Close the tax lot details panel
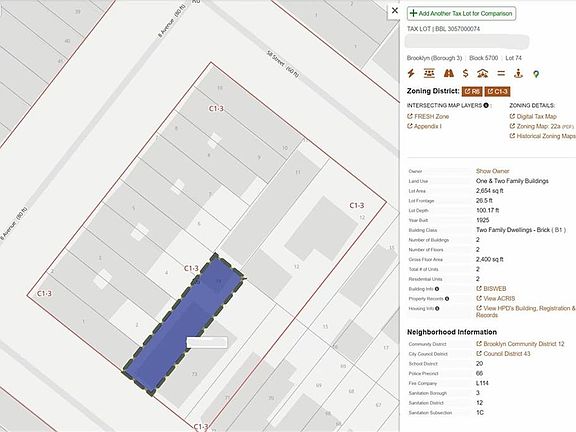This screenshot has width=576, height=432. 395,10
